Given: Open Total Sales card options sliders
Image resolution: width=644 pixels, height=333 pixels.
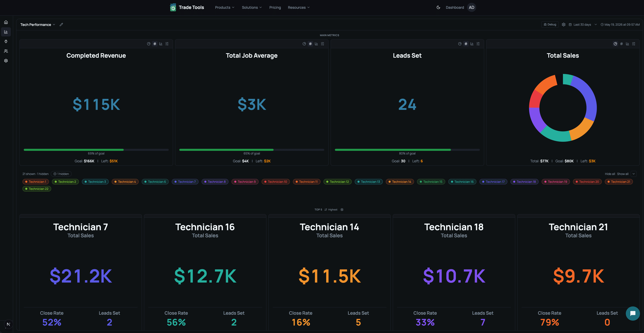Looking at the screenshot, I should (634, 44).
